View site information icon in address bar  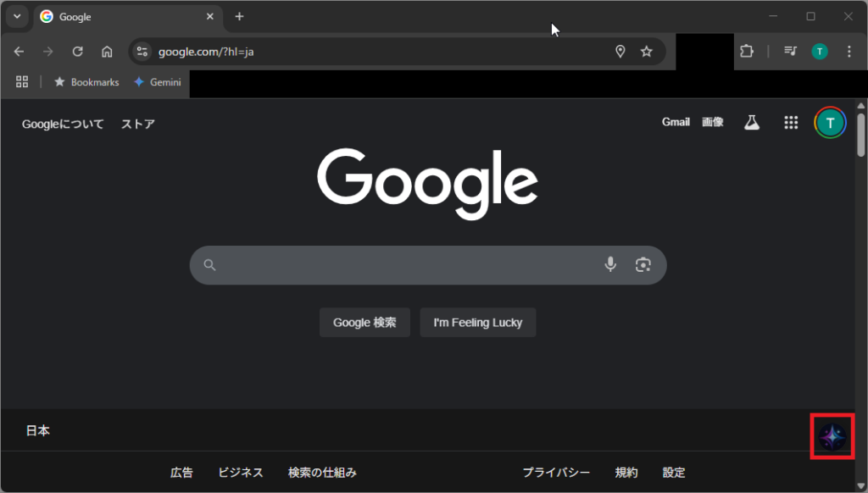(x=142, y=52)
